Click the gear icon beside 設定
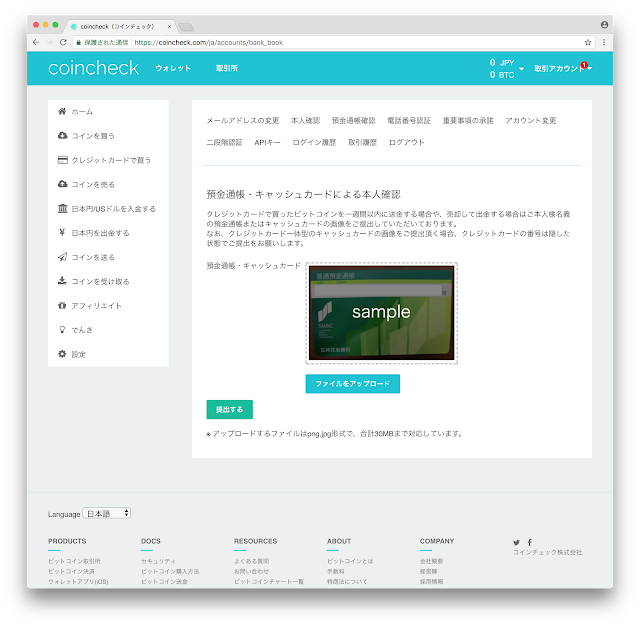This screenshot has width=640, height=627. [62, 354]
